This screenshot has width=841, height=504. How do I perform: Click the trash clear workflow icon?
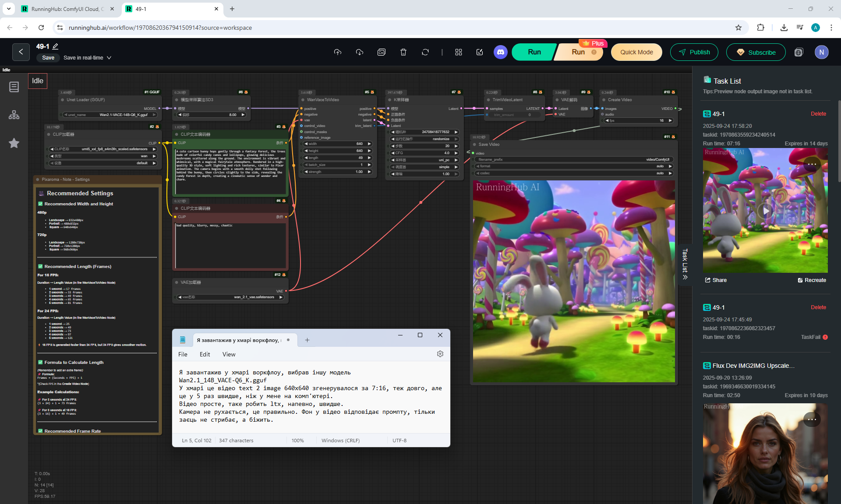pos(403,52)
